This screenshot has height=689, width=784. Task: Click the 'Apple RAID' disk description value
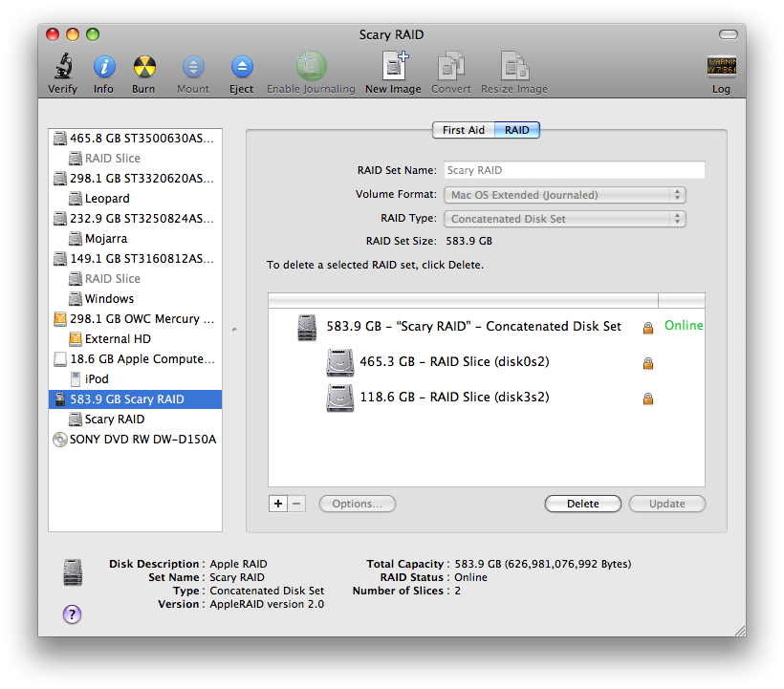pos(238,564)
